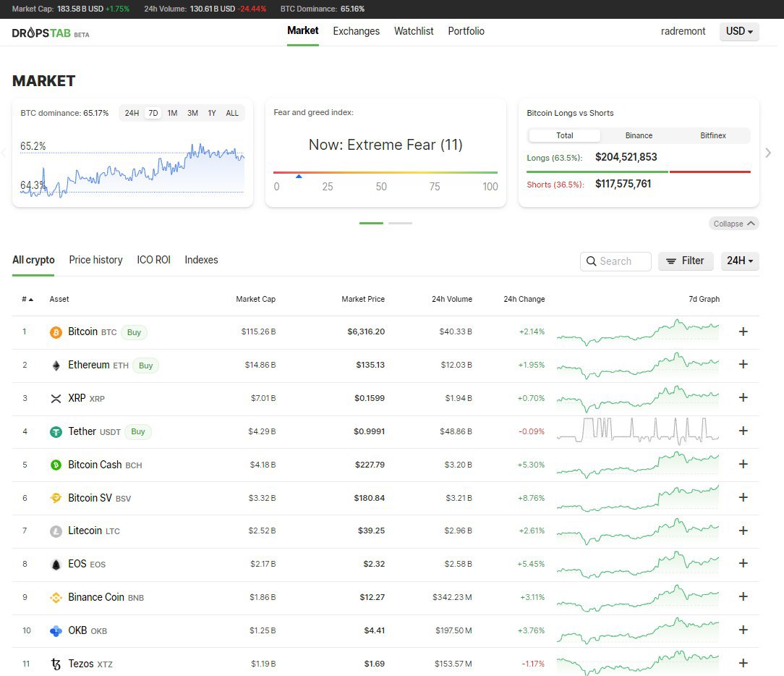
Task: Click the EOS coin icon
Action: (x=56, y=565)
